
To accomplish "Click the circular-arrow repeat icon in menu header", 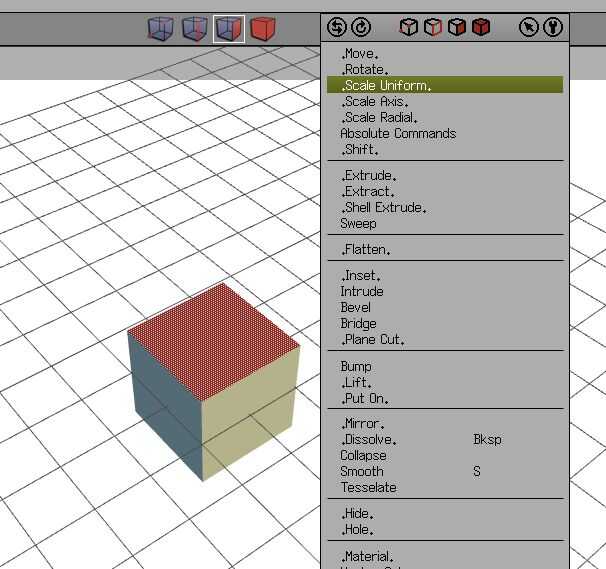I will point(361,27).
